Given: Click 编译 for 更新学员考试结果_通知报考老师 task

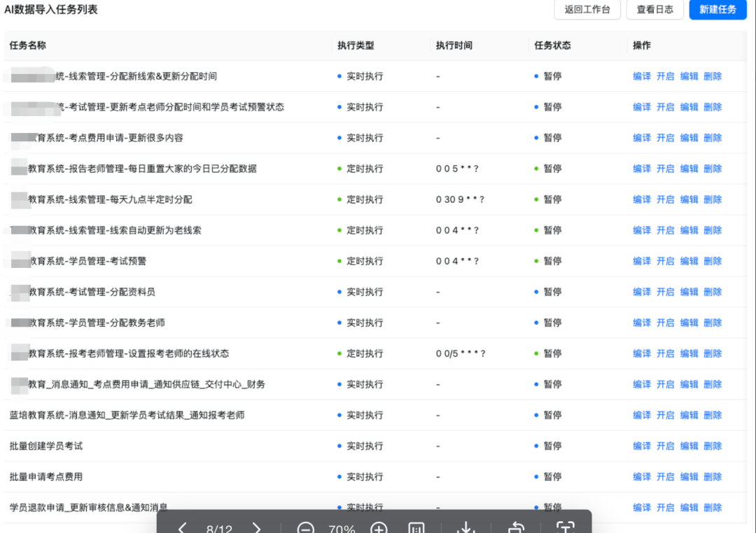Looking at the screenshot, I should point(642,415).
